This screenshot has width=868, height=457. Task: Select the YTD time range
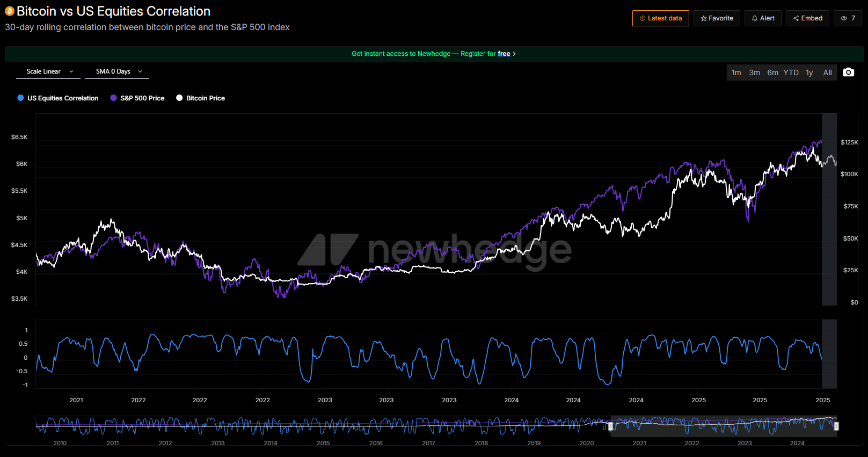click(x=791, y=72)
